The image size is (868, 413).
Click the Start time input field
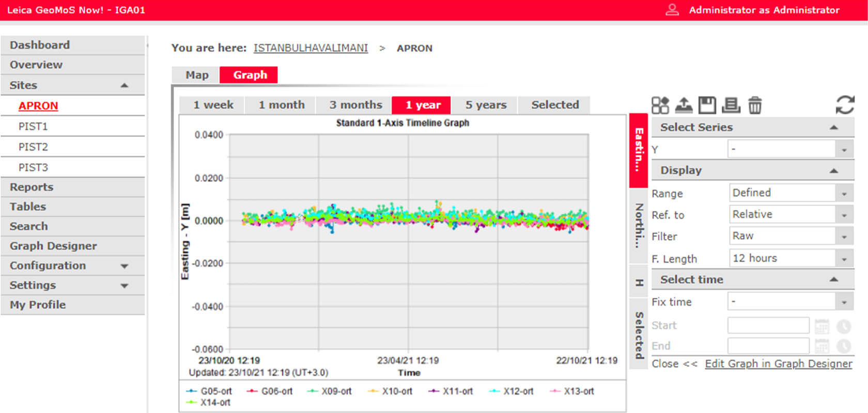(768, 326)
